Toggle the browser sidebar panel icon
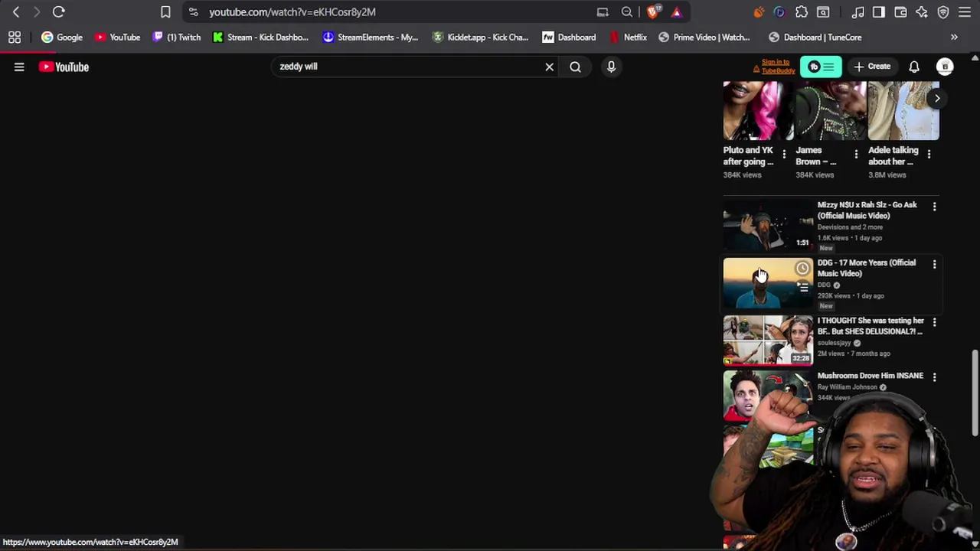 click(879, 12)
